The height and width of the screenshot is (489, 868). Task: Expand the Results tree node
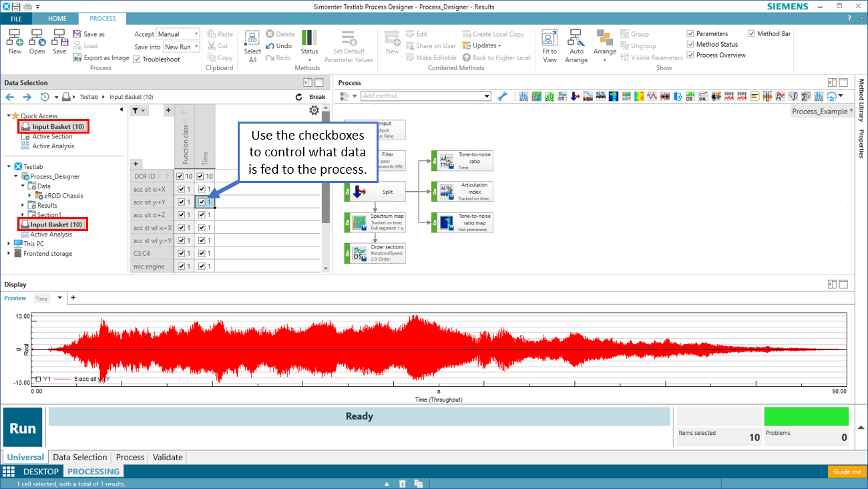(23, 206)
